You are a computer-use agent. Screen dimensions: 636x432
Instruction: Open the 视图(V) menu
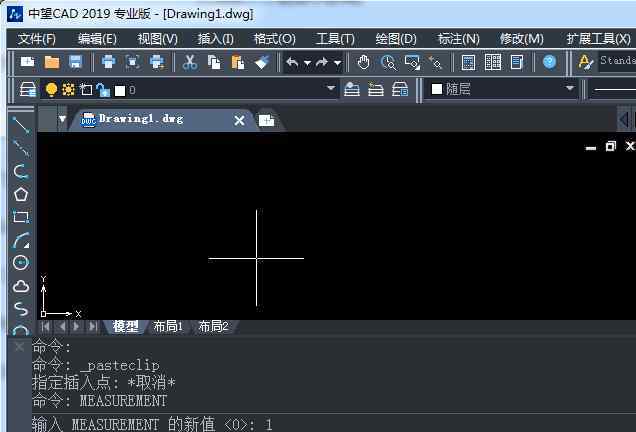pyautogui.click(x=157, y=39)
